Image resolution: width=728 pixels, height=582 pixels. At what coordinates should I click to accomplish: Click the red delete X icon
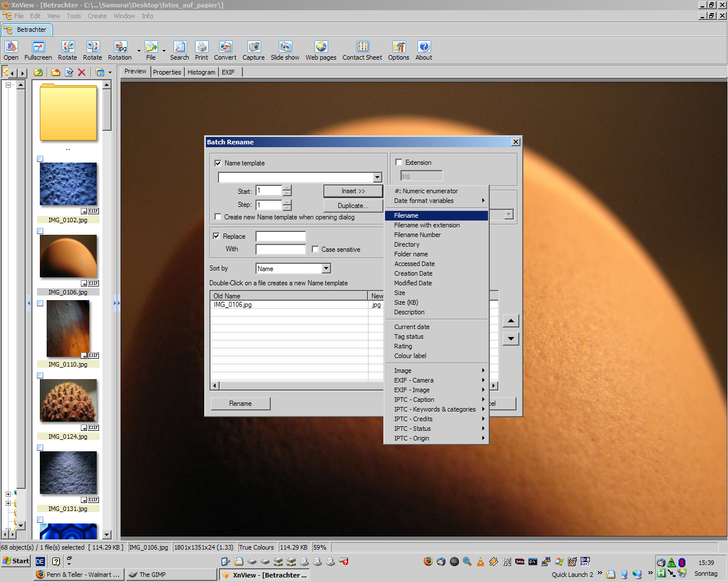tap(81, 72)
